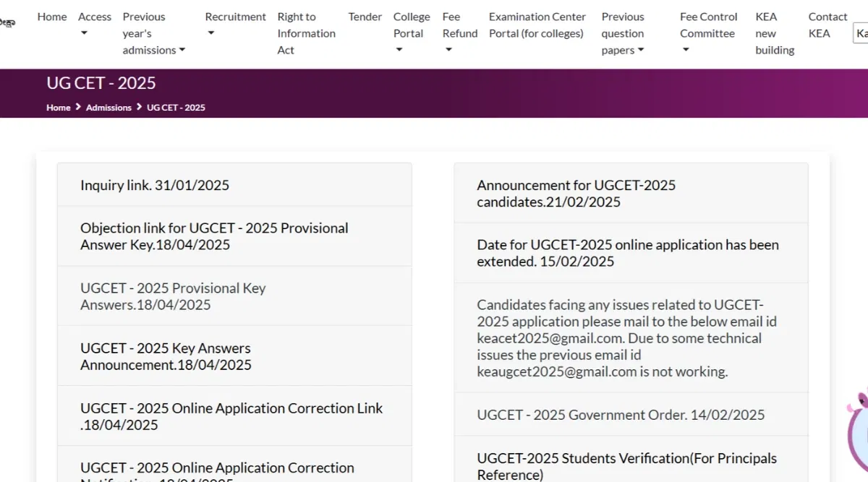Image resolution: width=868 pixels, height=482 pixels.
Task: Open Inquiry link 31/01/2025
Action: 155,185
